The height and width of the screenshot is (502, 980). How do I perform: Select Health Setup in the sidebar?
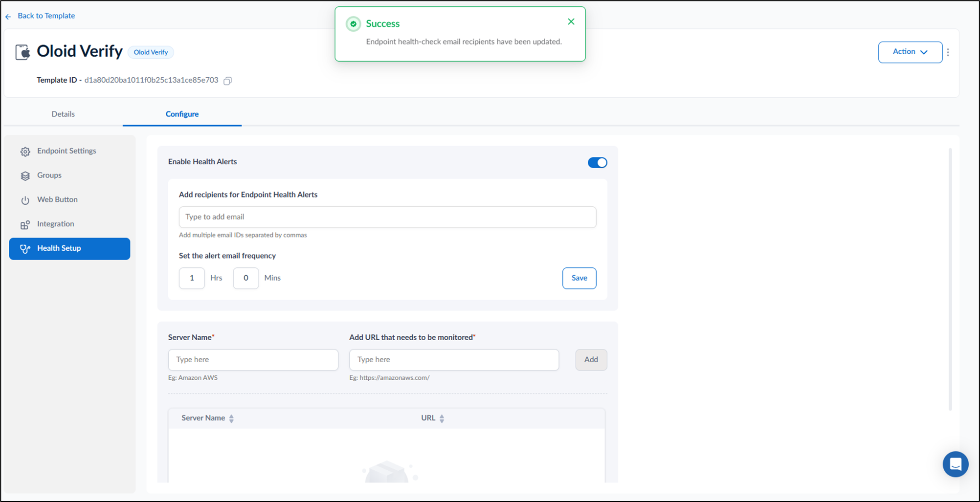(x=69, y=249)
